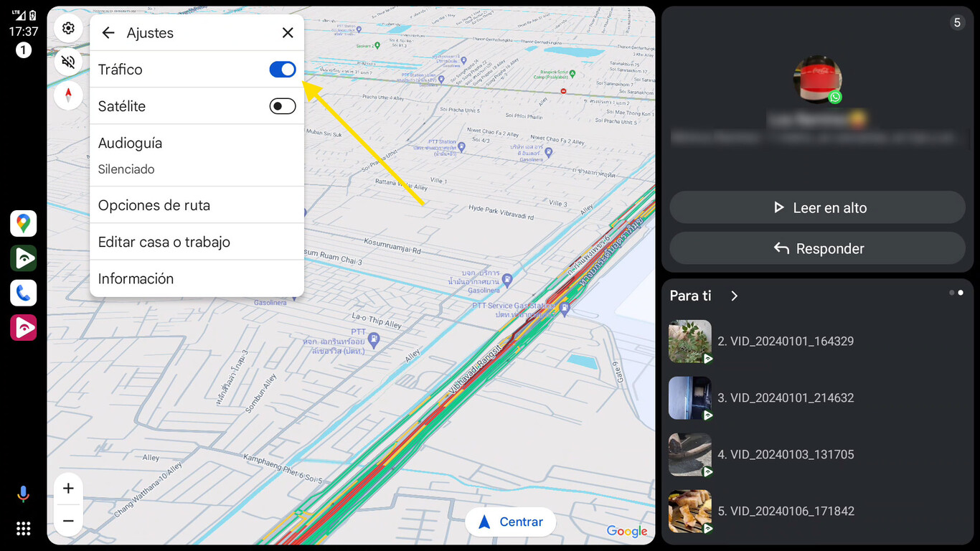980x551 pixels.
Task: Expand Para ti chevron
Action: click(734, 296)
